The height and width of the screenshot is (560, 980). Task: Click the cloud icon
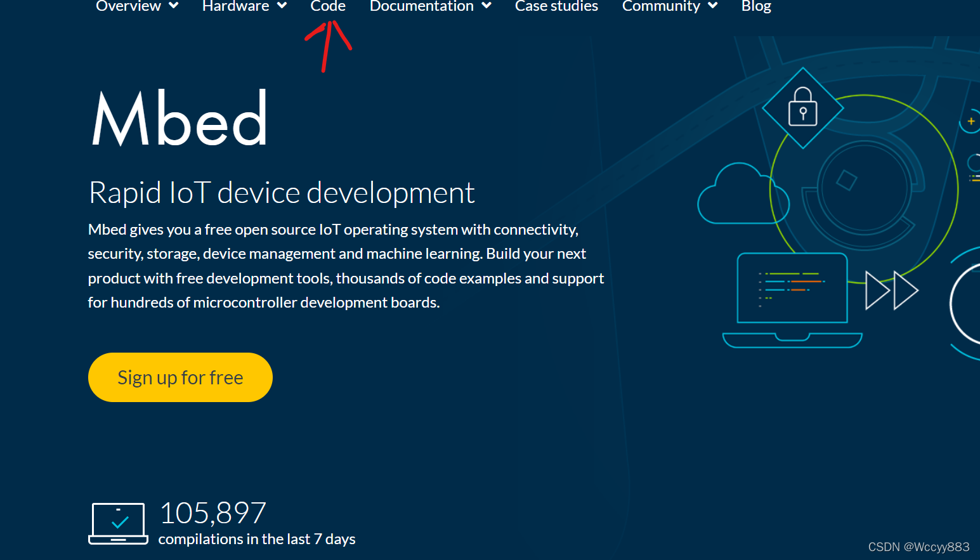pos(743,194)
